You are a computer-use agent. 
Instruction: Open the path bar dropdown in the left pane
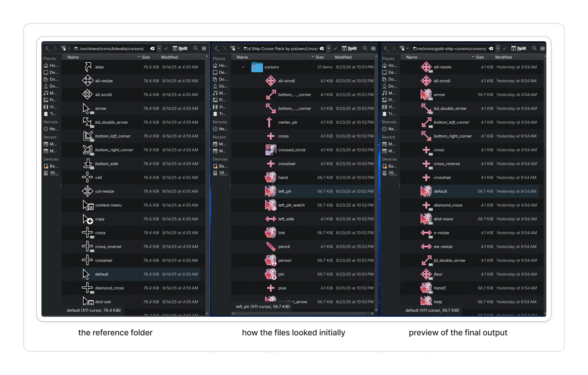click(x=159, y=48)
